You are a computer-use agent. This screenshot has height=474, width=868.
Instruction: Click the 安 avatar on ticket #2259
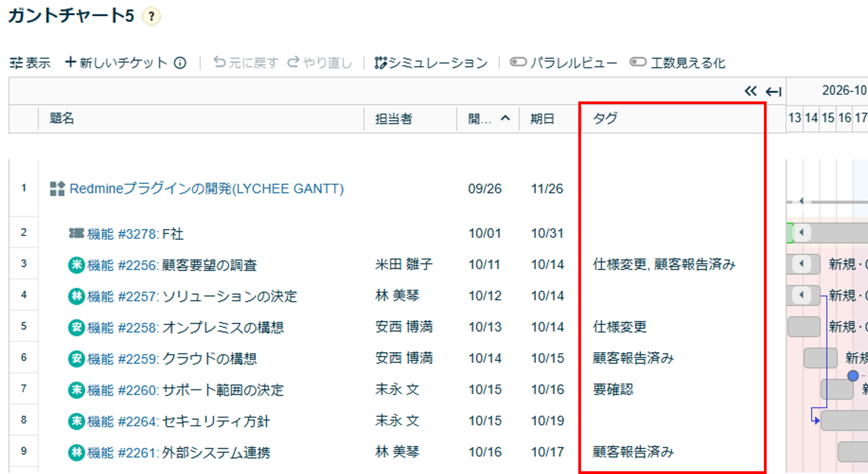click(77, 358)
